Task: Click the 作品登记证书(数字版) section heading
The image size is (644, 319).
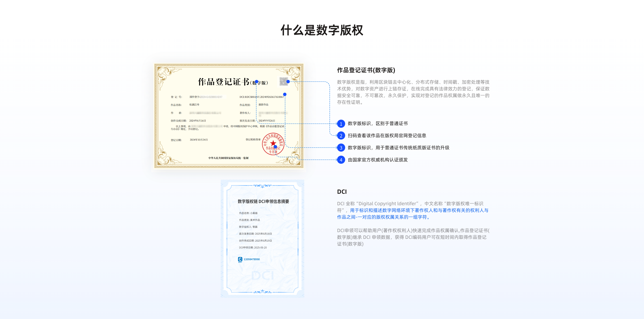Action: coord(366,70)
